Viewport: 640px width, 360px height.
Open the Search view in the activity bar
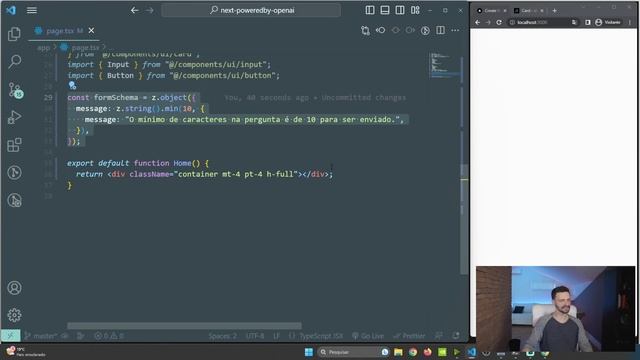click(x=14, y=62)
